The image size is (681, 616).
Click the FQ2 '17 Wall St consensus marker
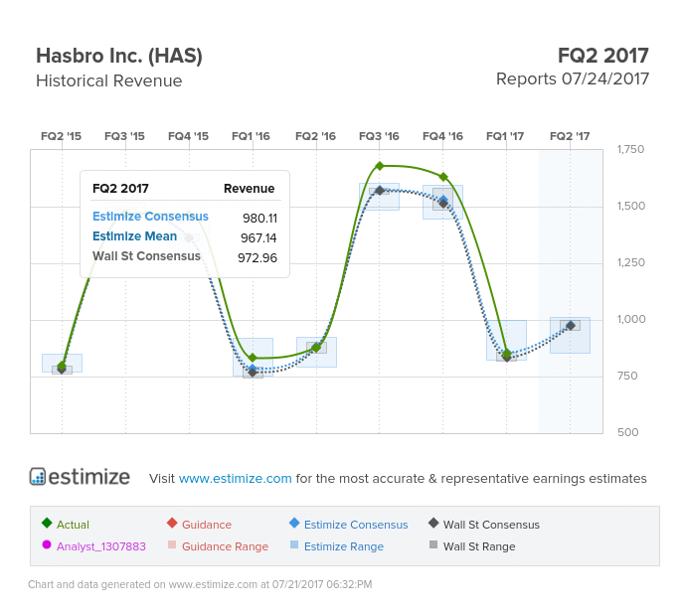coord(571,326)
